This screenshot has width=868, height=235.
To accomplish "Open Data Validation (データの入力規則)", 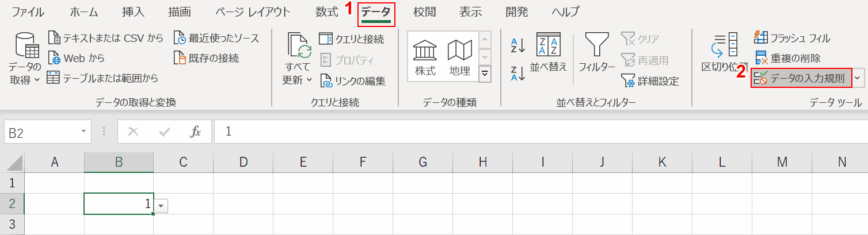I will [x=801, y=78].
